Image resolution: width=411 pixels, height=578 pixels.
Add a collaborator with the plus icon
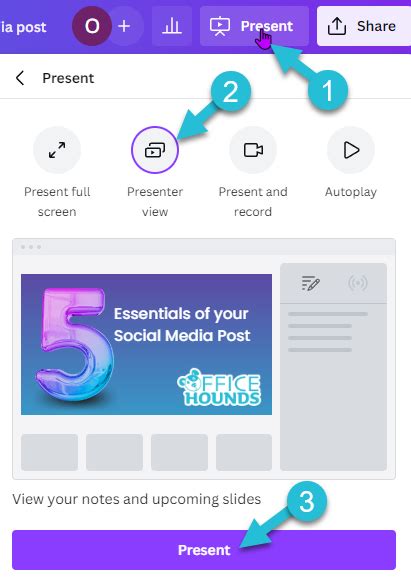click(124, 26)
